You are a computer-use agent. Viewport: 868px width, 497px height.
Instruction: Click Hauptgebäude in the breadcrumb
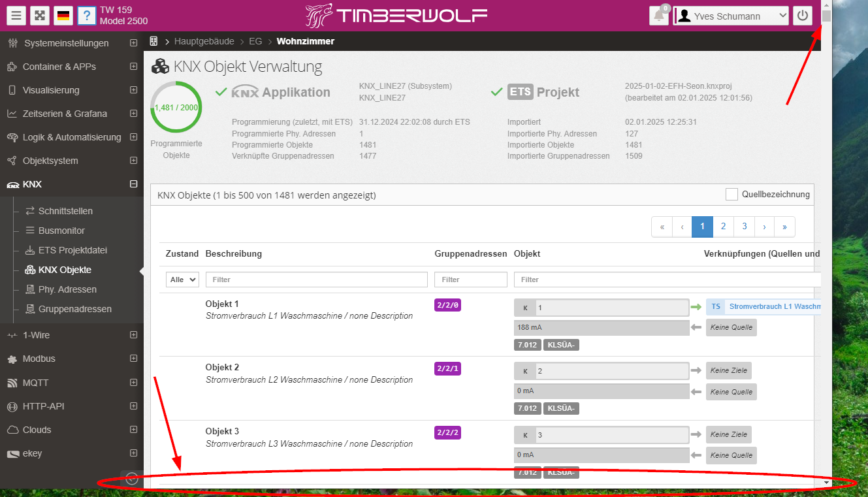204,41
